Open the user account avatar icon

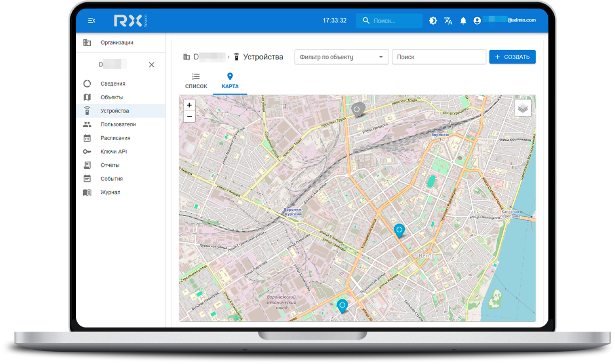477,21
